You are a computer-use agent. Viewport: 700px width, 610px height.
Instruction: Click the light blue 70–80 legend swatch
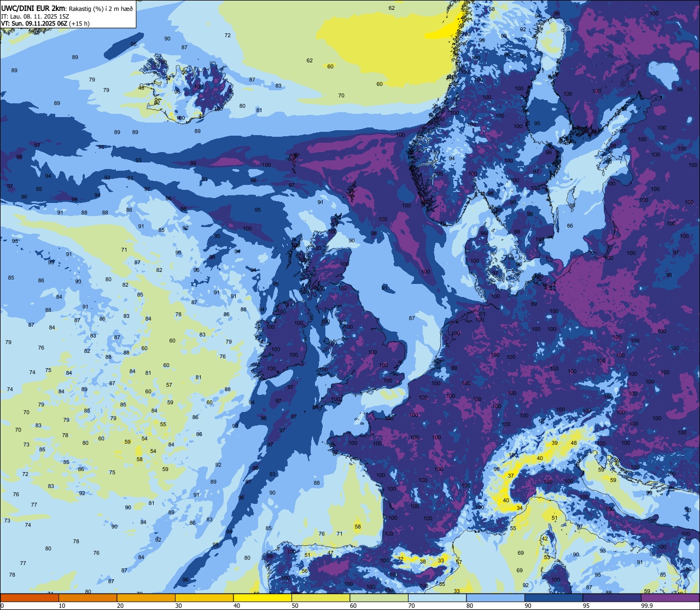pos(437,598)
